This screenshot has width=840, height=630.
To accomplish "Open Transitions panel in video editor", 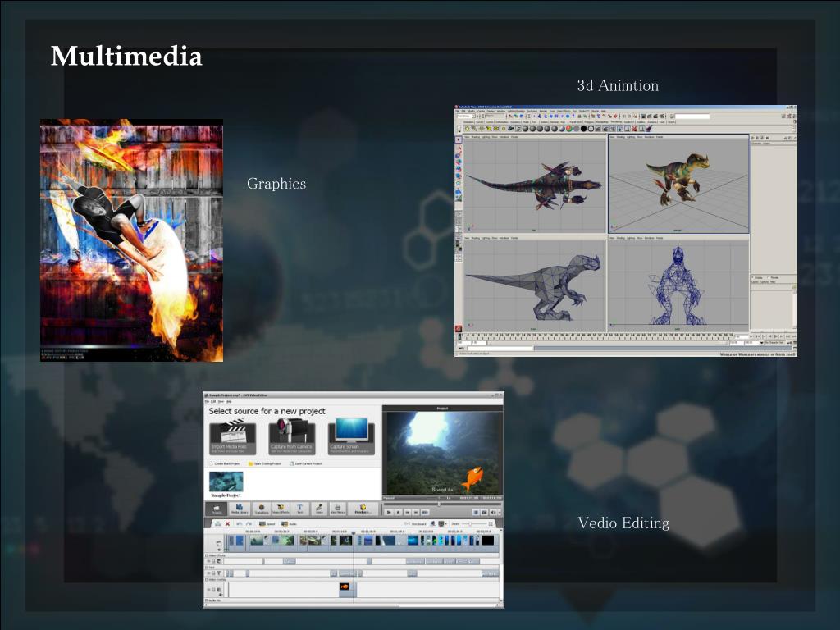I will point(262,509).
